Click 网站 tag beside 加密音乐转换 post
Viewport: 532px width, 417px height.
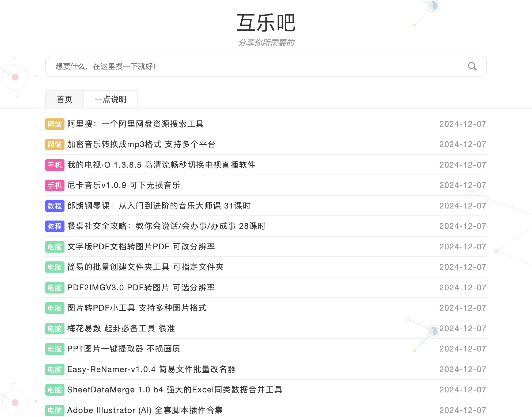(x=55, y=145)
